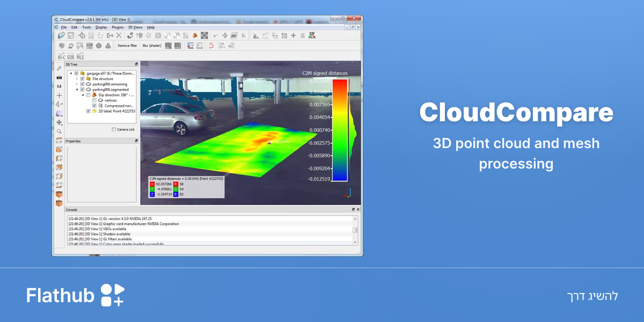Close the Console panel

pos(358,210)
